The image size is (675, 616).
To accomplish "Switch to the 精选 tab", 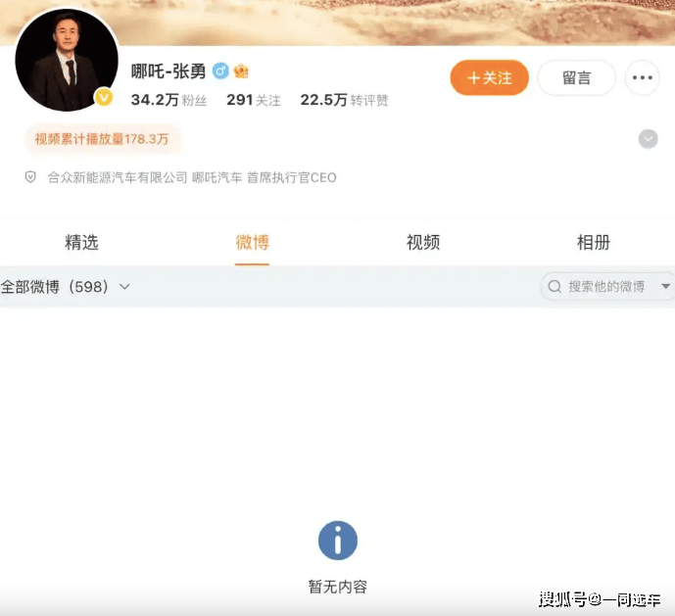I will (81, 242).
